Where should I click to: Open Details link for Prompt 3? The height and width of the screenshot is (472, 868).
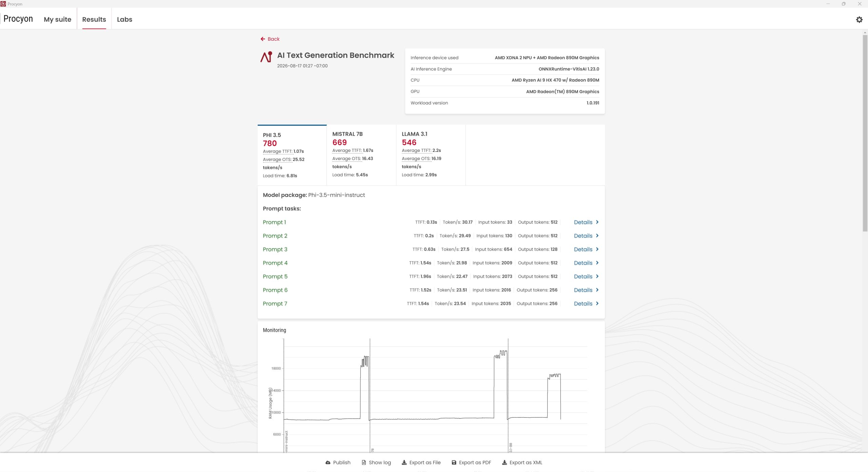583,249
